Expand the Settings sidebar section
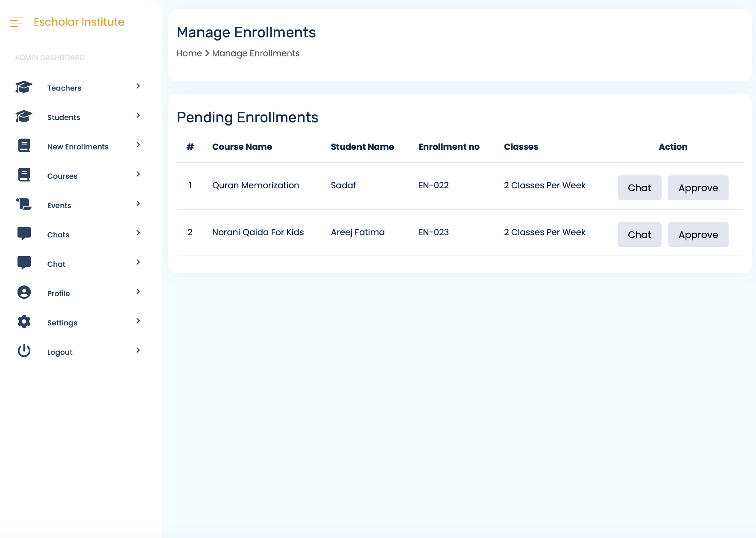 pos(138,321)
